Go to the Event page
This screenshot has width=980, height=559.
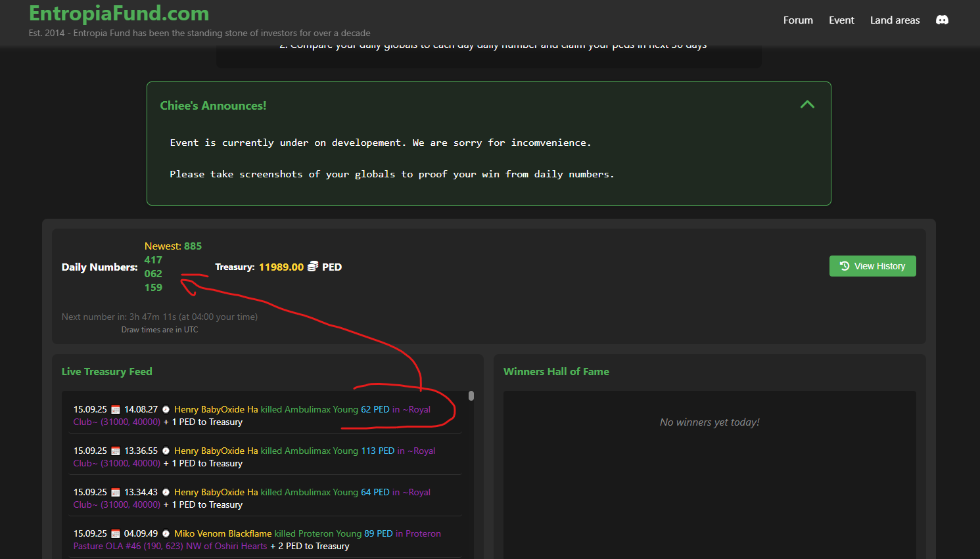click(x=841, y=20)
